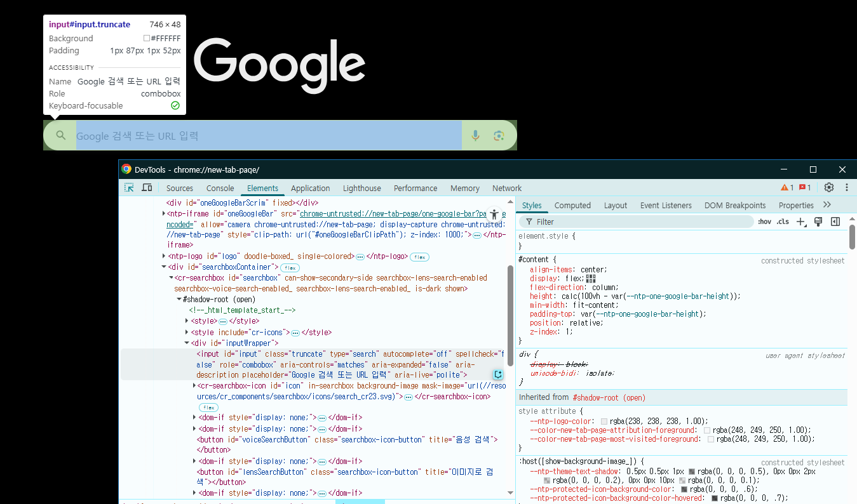Click the reveal badge on the input element row

pyautogui.click(x=498, y=375)
